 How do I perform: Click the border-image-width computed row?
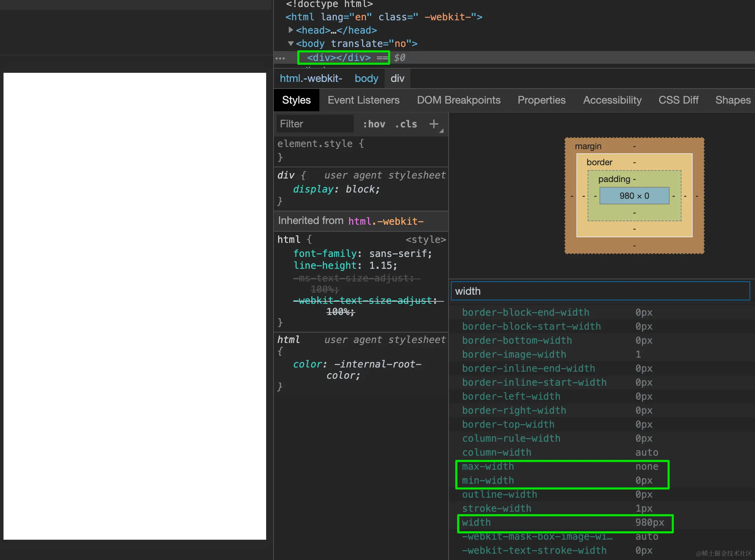click(602, 354)
